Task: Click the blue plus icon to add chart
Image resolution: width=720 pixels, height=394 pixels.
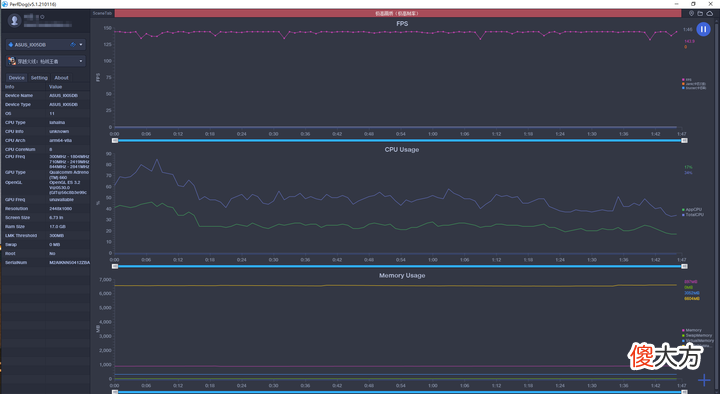Action: (x=704, y=380)
